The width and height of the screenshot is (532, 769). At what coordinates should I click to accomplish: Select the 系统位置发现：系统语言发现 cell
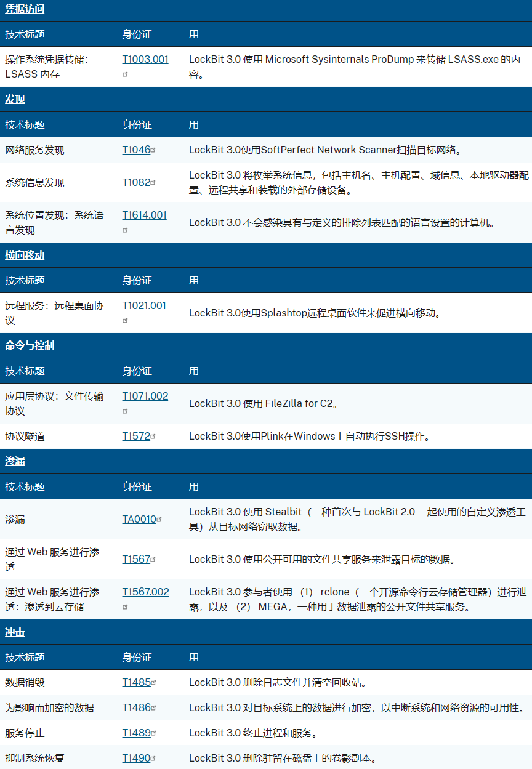click(57, 223)
